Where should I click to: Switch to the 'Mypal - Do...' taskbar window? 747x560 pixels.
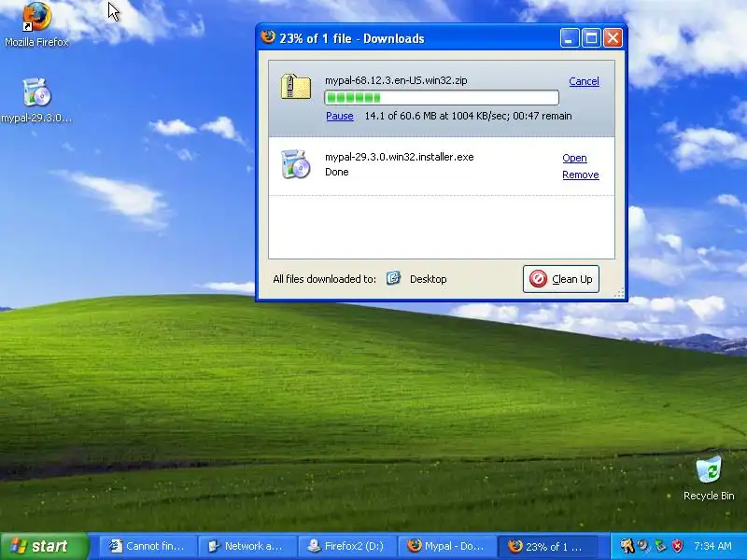(x=446, y=546)
